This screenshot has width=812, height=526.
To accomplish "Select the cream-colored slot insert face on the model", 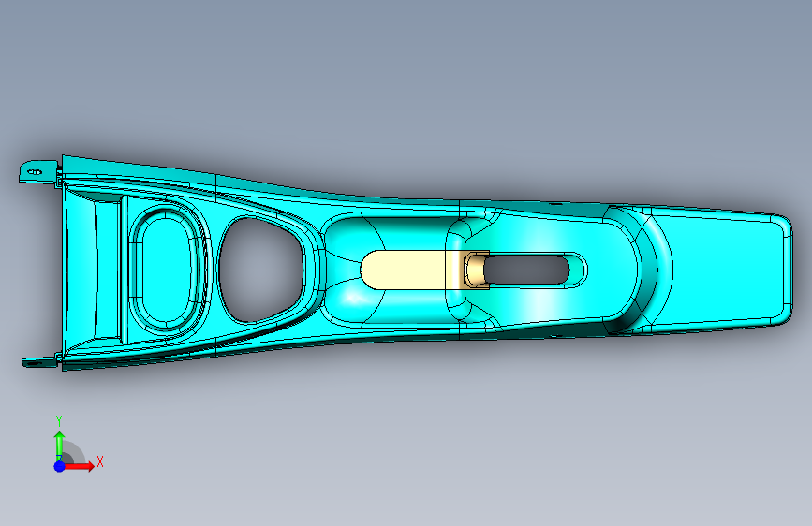I will (404, 270).
